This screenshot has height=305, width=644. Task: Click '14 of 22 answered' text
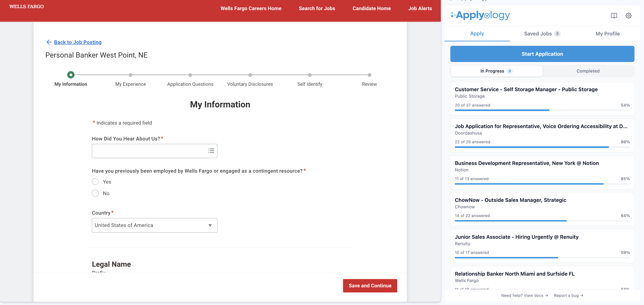tap(472, 216)
